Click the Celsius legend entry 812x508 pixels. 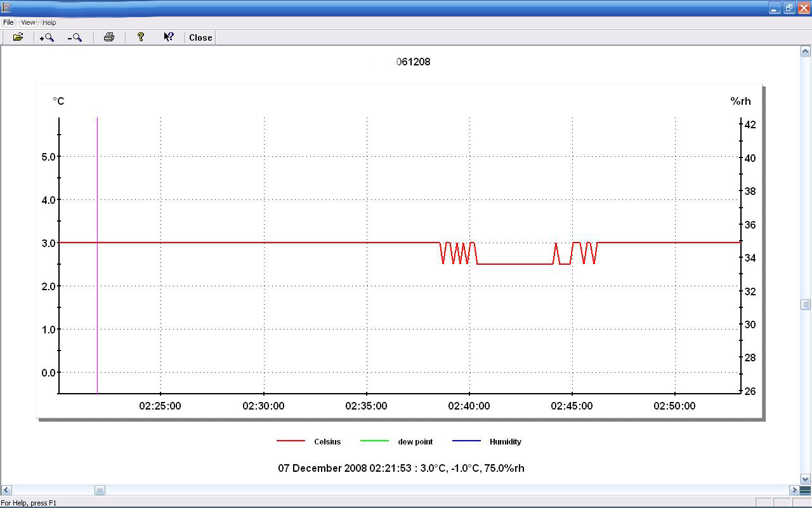click(x=327, y=441)
